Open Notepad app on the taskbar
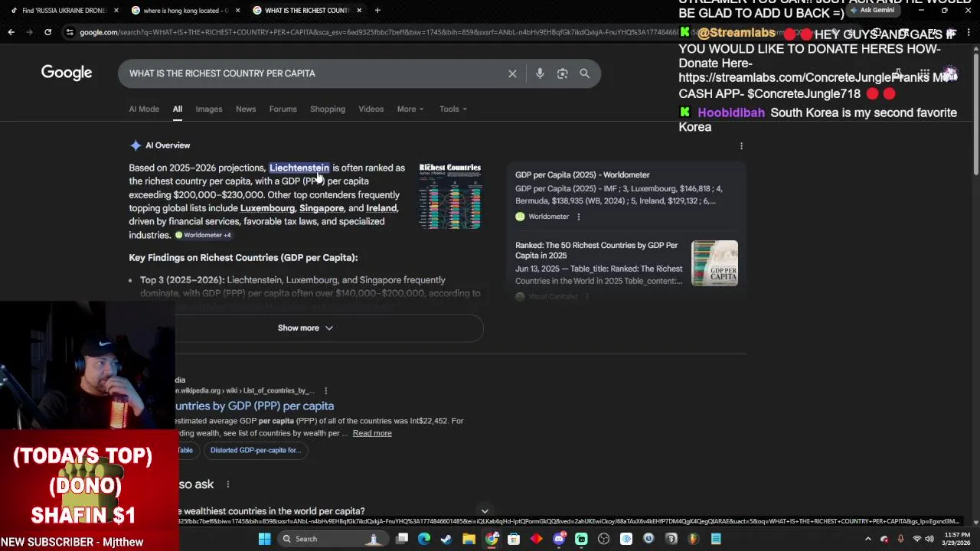This screenshot has width=980, height=551. 716,539
